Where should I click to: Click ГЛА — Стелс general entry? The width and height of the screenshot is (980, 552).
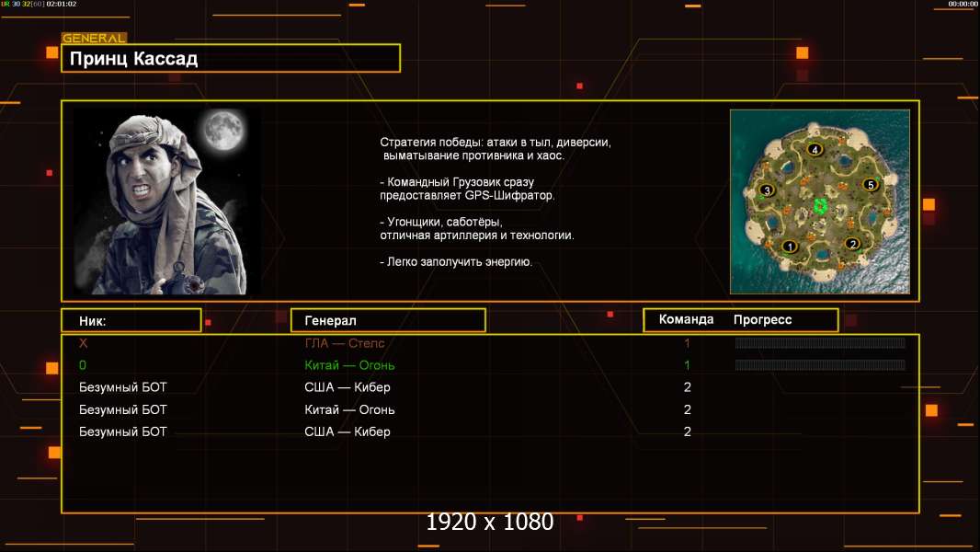[x=345, y=343]
